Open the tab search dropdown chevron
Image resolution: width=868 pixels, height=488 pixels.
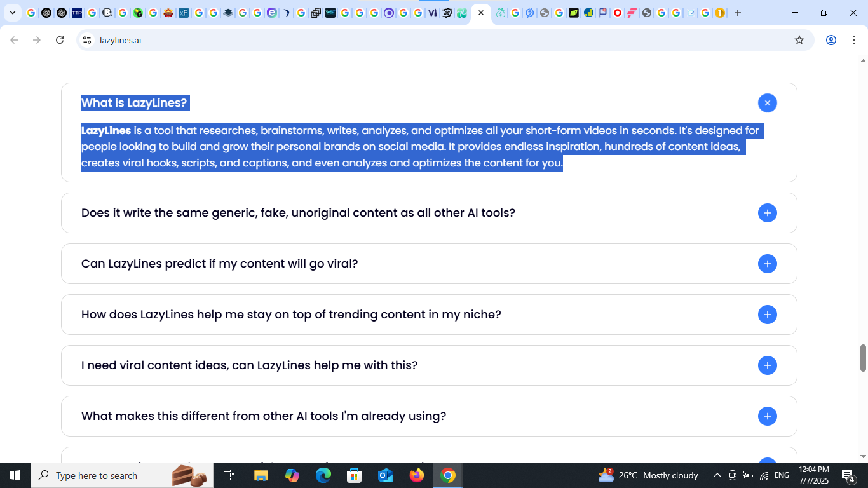[x=12, y=13]
